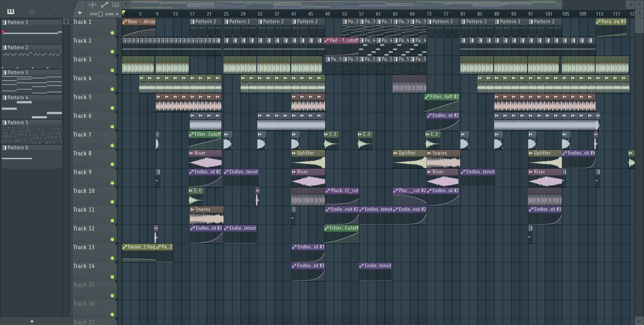Viewport: 644px width, 325px height.
Task: Click the picker panel scrollbar handle
Action: pos(66,21)
